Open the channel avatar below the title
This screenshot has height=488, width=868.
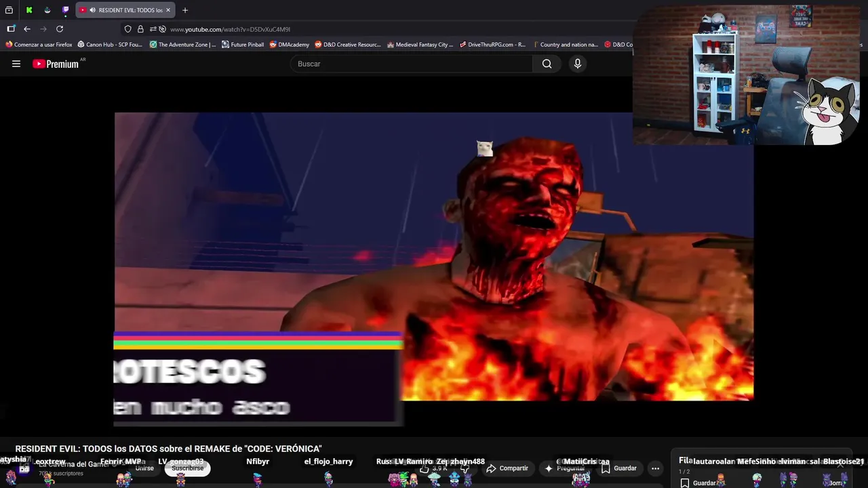point(24,468)
